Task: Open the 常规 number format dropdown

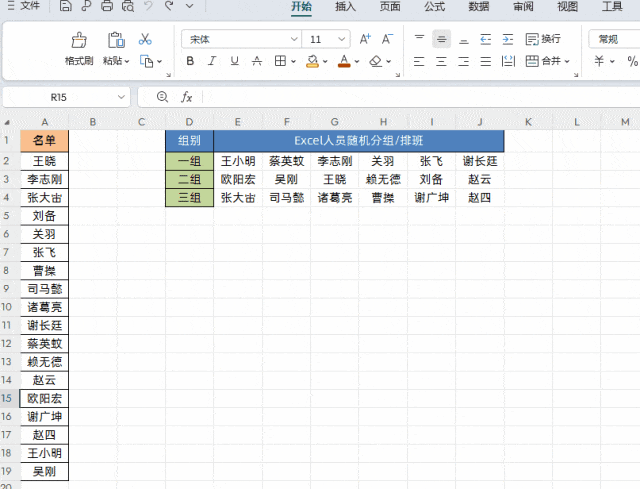Action: tap(614, 39)
